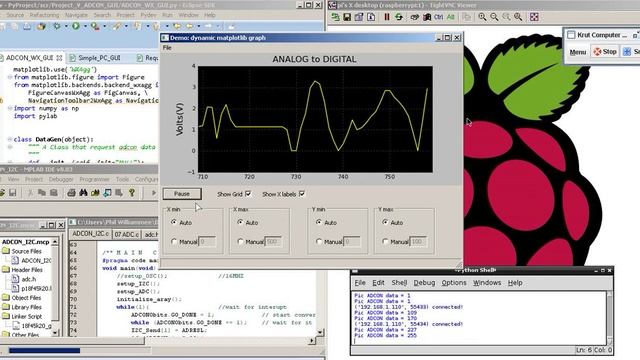Toggle the Show Grid checkbox
This screenshot has width=640, height=360.
(248, 194)
